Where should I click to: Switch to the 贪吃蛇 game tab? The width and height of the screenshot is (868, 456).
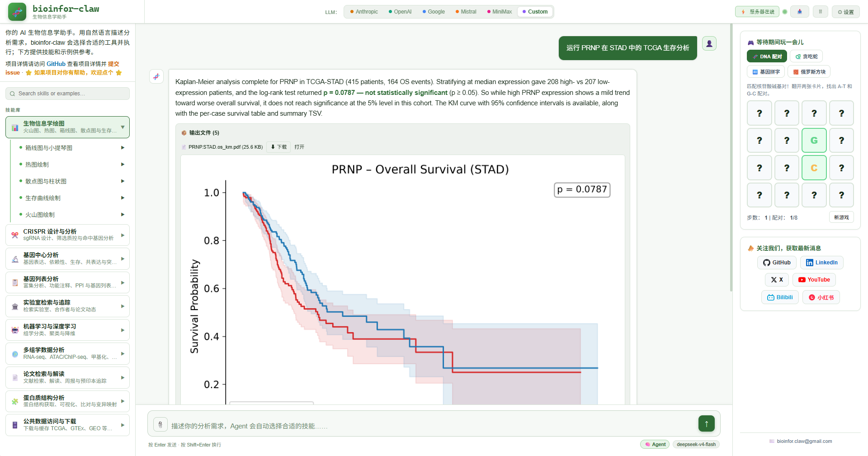[806, 56]
